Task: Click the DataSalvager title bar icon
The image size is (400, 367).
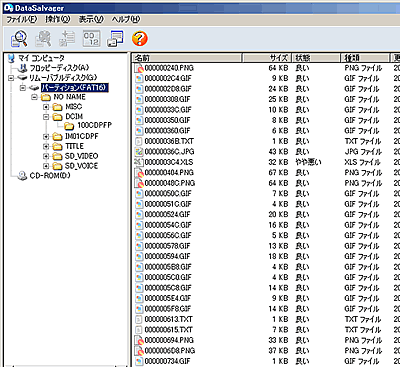Action: 8,8
